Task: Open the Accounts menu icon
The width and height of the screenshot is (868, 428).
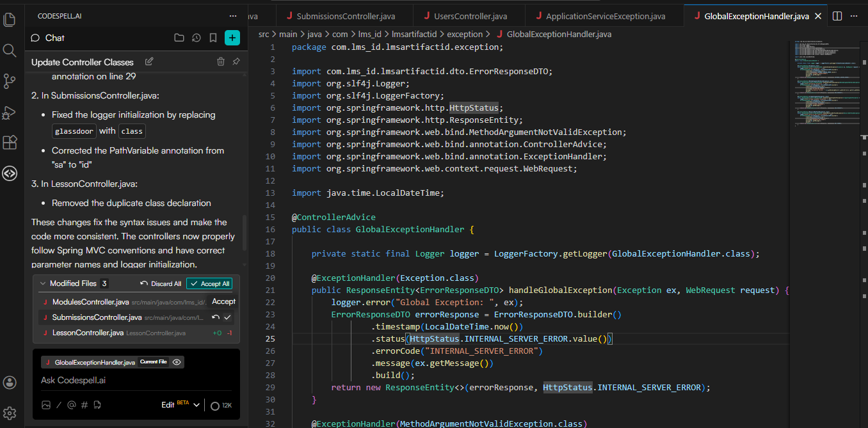Action: tap(10, 383)
